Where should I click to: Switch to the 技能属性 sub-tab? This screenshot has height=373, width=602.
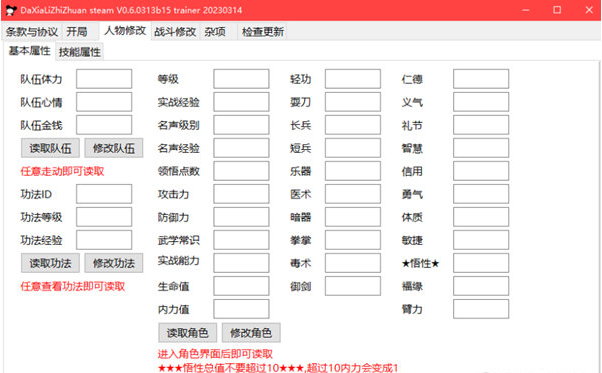pyautogui.click(x=80, y=52)
